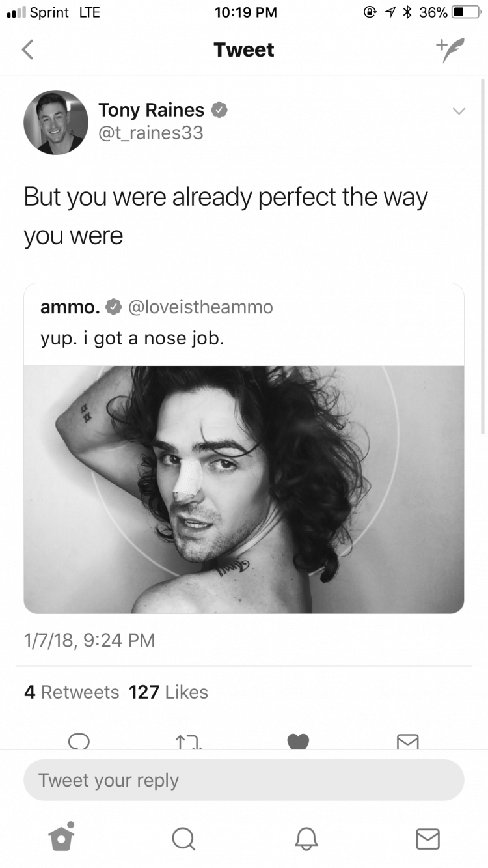Open the quoted tweet photo

(x=244, y=489)
